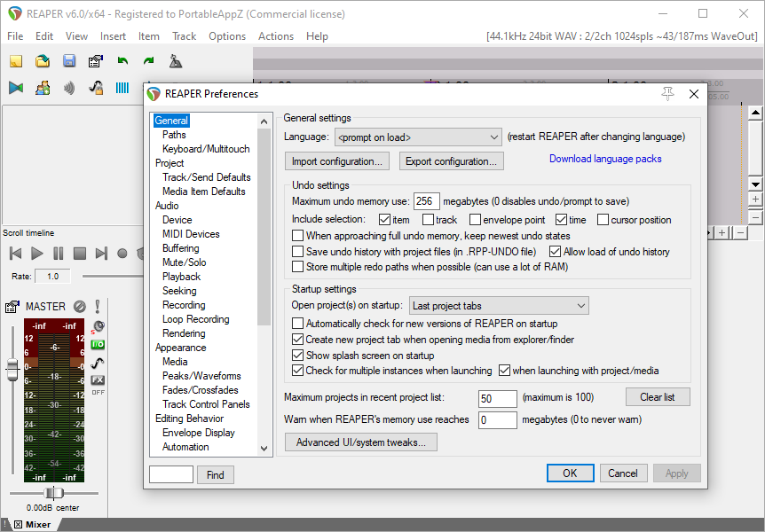Click the Record transport button
The width and height of the screenshot is (765, 532).
point(122,253)
